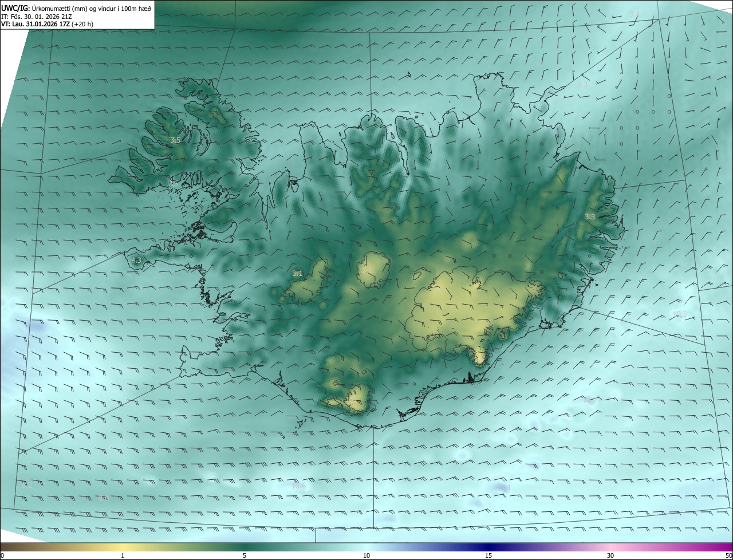The height and width of the screenshot is (560, 733).
Task: Click the colour scale tick label 30
Action: tap(610, 555)
